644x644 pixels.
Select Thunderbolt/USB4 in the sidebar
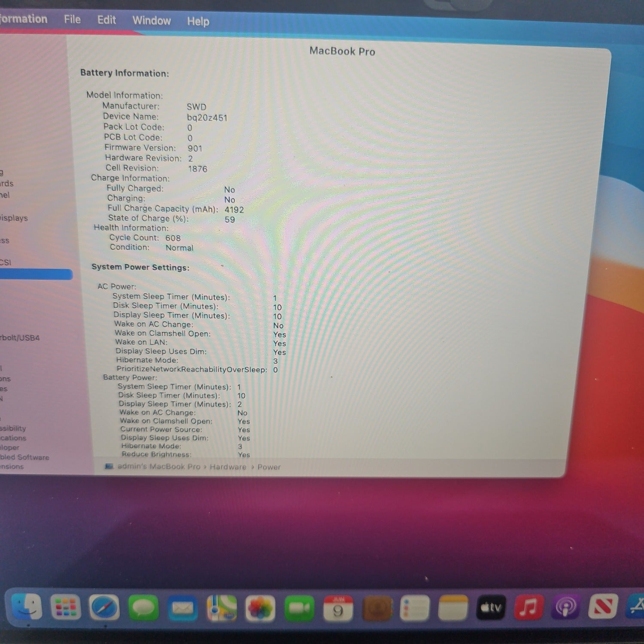click(20, 338)
